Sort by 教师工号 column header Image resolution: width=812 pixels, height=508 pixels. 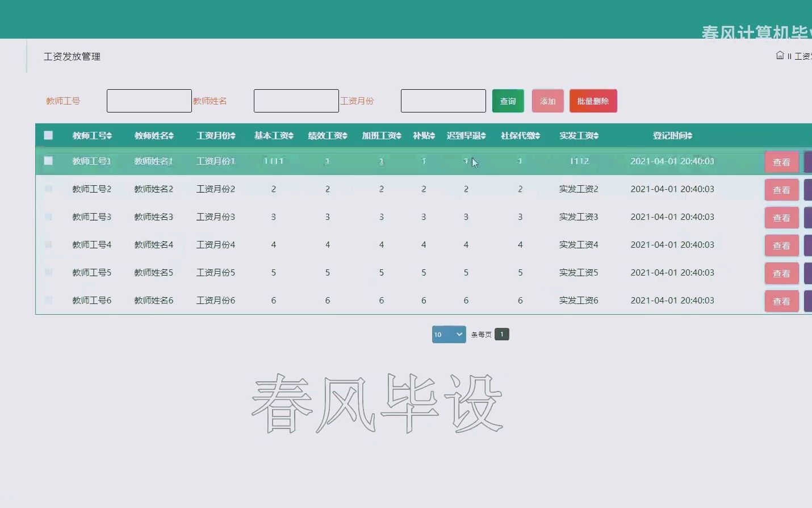[x=91, y=136]
